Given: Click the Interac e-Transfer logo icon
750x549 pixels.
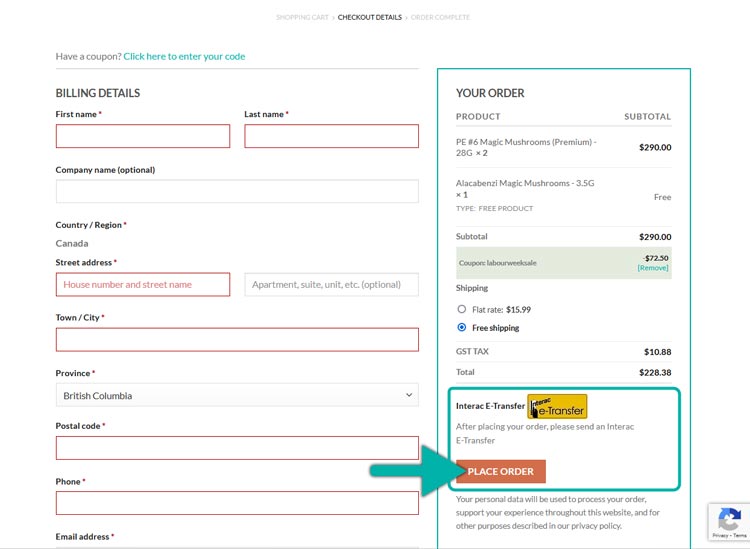Looking at the screenshot, I should pos(557,406).
